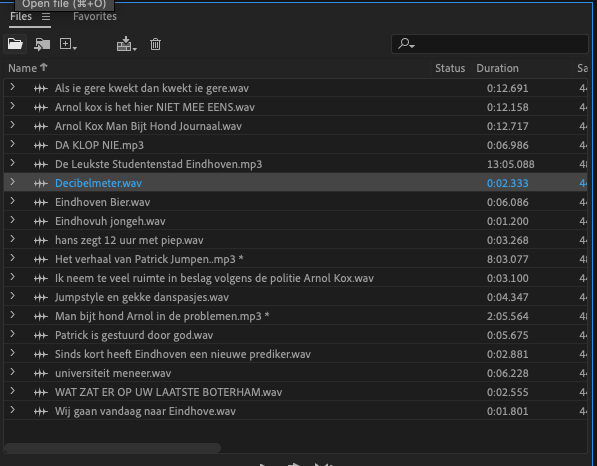597x466 pixels.
Task: Click duration 0:02.333 of Decibelmeter
Action: pyautogui.click(x=508, y=184)
